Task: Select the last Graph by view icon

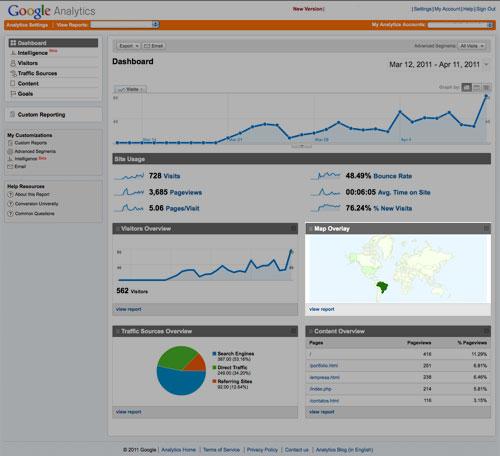Action: [x=487, y=87]
